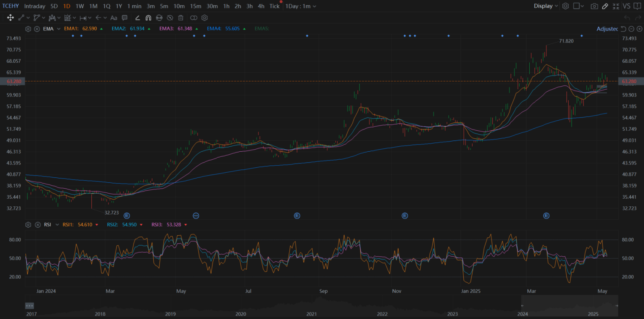Screen dimensions: 644x319
Task: Select the pattern drawing tool
Action: point(52,18)
